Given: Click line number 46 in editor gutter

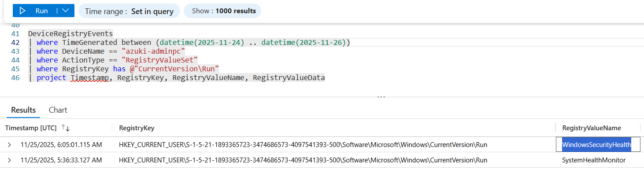Looking at the screenshot, I should click(x=15, y=78).
